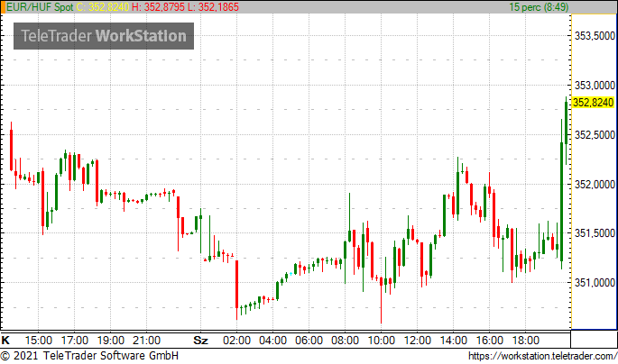Click the EUR/HUF Spot symbol label
This screenshot has height=364, width=618.
coord(40,7)
